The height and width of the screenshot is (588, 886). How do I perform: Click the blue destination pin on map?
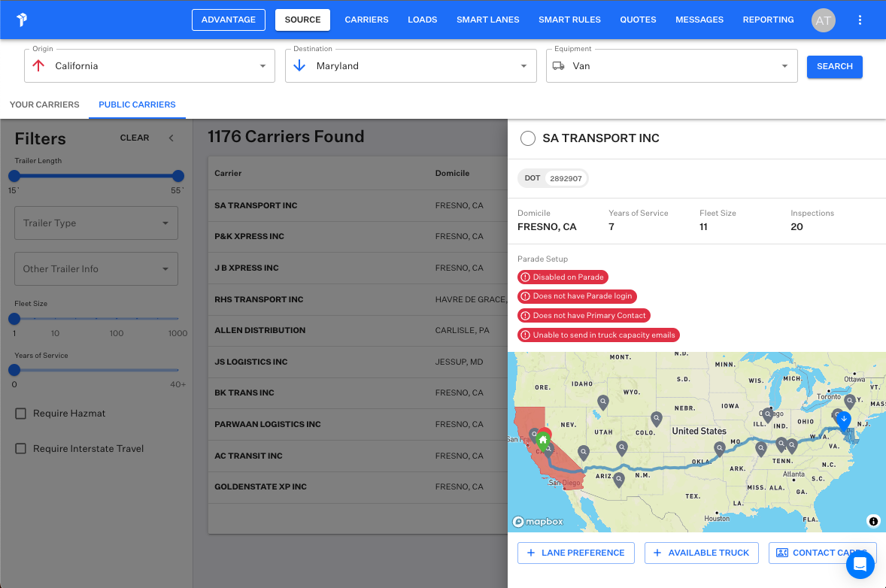pos(844,420)
